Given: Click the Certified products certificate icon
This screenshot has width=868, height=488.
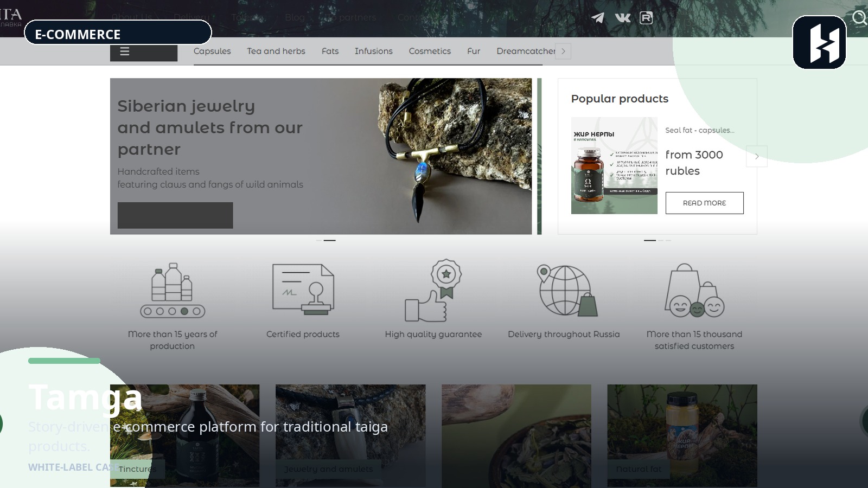Looking at the screenshot, I should point(303,290).
